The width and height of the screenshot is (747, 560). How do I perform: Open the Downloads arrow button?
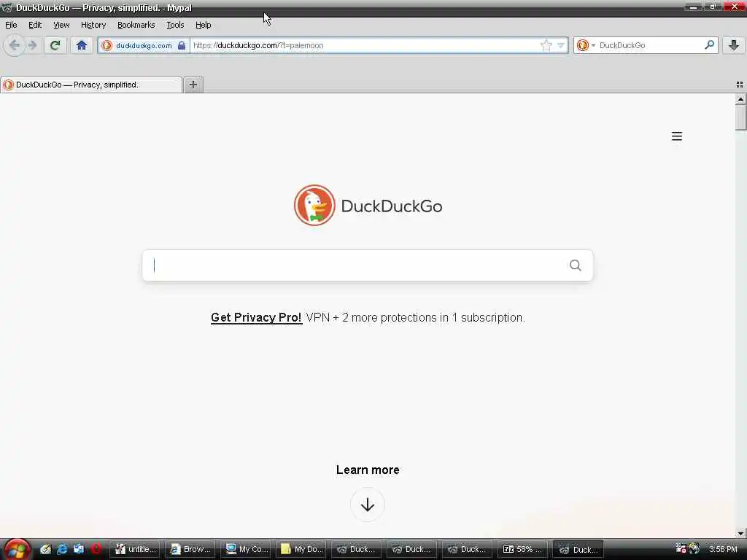click(734, 45)
